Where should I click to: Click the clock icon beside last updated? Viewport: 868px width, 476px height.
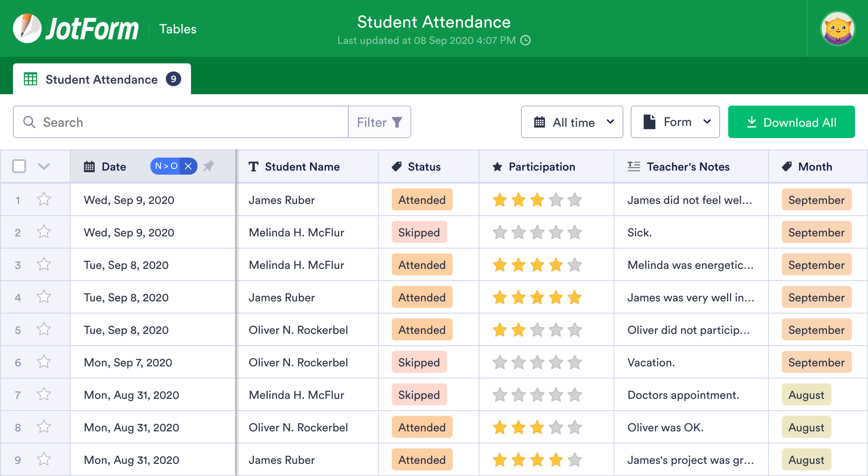pyautogui.click(x=525, y=40)
